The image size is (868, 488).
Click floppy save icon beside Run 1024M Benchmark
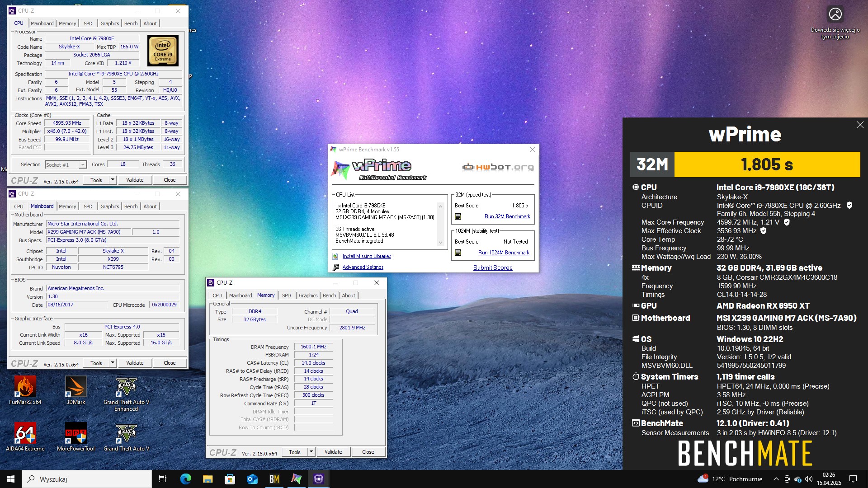pyautogui.click(x=458, y=253)
